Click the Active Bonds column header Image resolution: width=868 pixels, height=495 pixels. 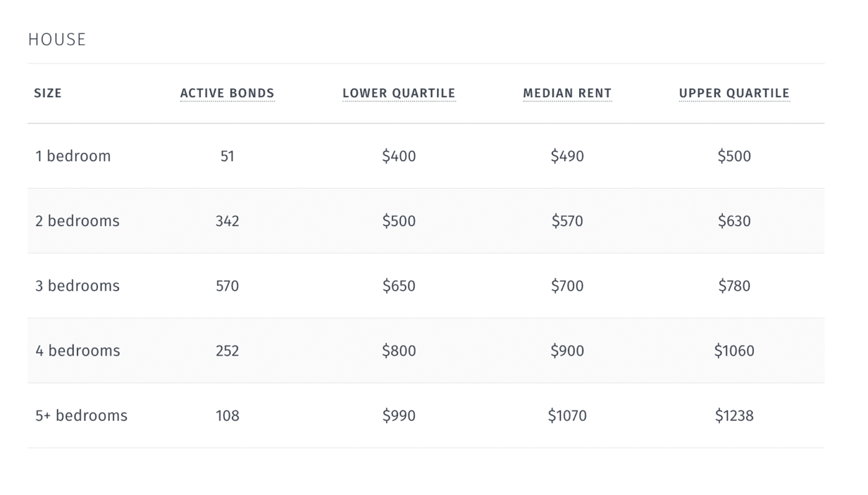(x=227, y=94)
